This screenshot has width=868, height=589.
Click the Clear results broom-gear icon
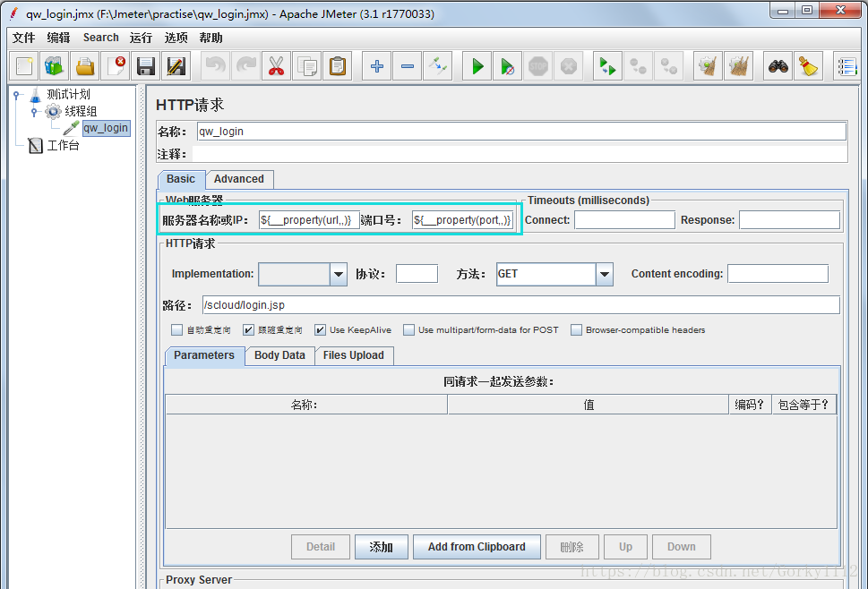pos(708,67)
